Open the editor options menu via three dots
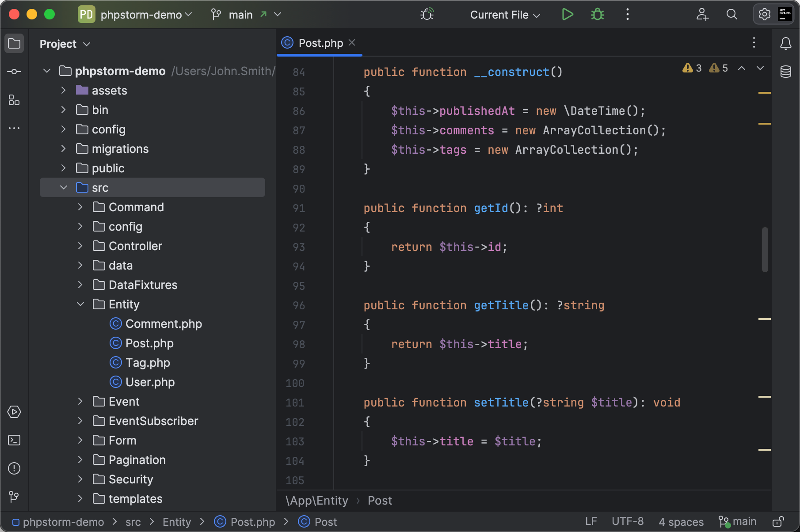The image size is (800, 532). click(x=754, y=43)
